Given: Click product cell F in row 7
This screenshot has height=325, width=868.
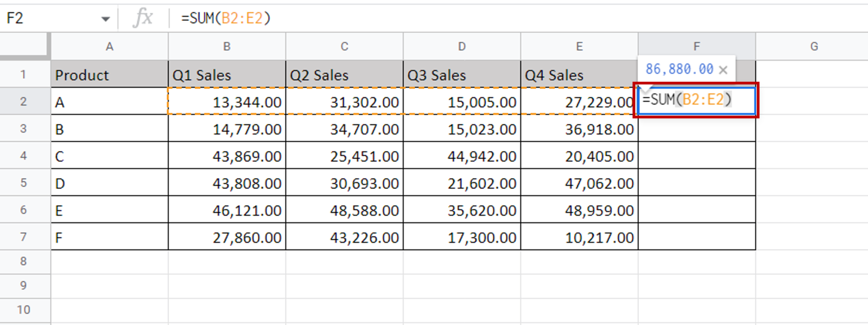Looking at the screenshot, I should [x=109, y=237].
